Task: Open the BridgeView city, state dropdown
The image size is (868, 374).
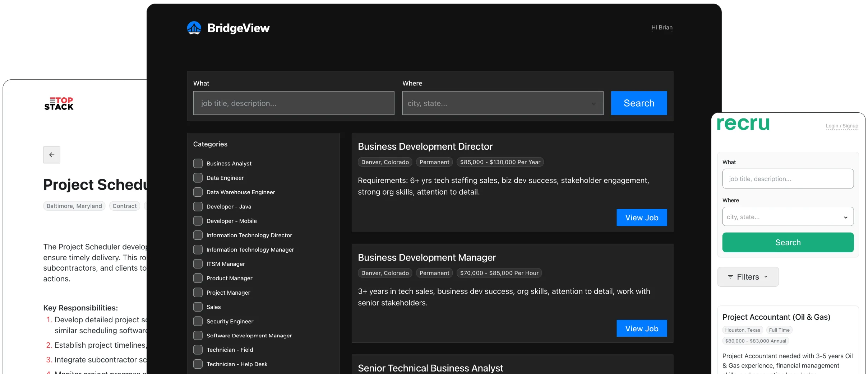Action: [502, 103]
